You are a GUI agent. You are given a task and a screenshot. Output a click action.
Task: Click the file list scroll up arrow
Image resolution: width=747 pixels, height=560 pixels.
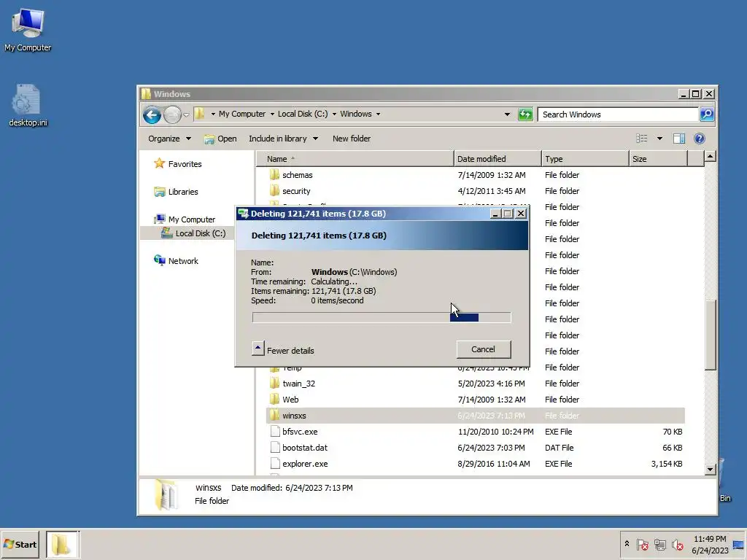point(710,156)
